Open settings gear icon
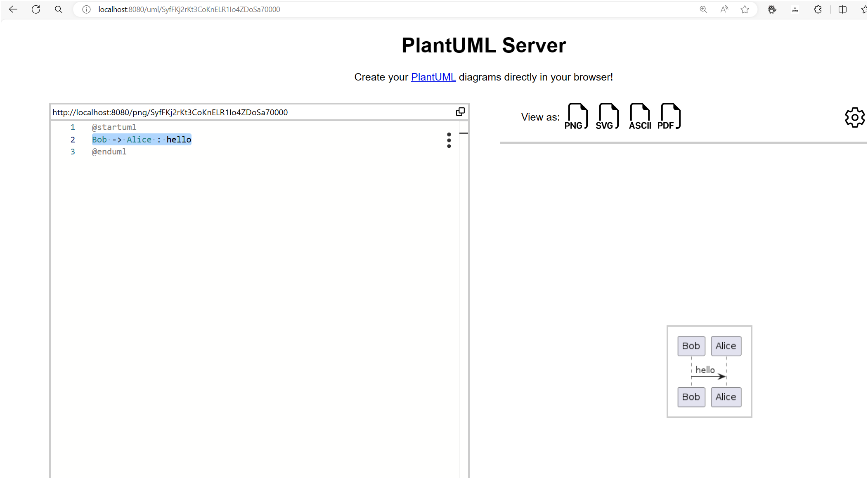868x479 pixels. click(x=854, y=118)
